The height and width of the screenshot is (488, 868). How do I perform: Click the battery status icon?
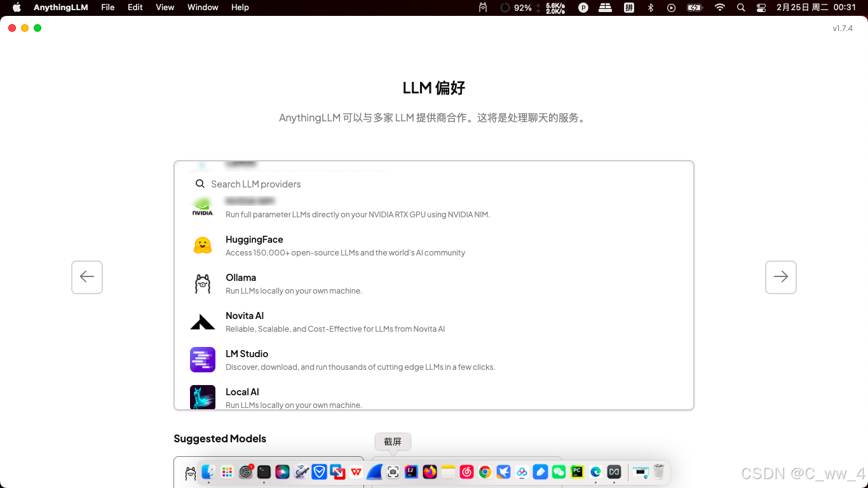click(695, 8)
